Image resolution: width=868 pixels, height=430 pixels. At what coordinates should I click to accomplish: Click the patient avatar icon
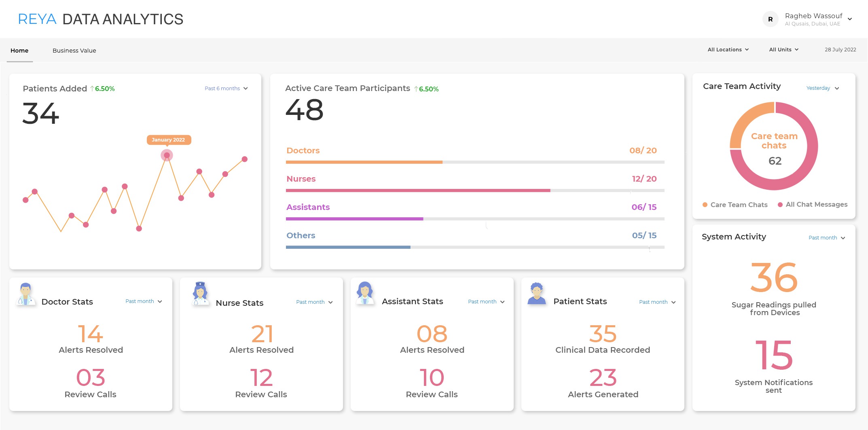(x=536, y=294)
